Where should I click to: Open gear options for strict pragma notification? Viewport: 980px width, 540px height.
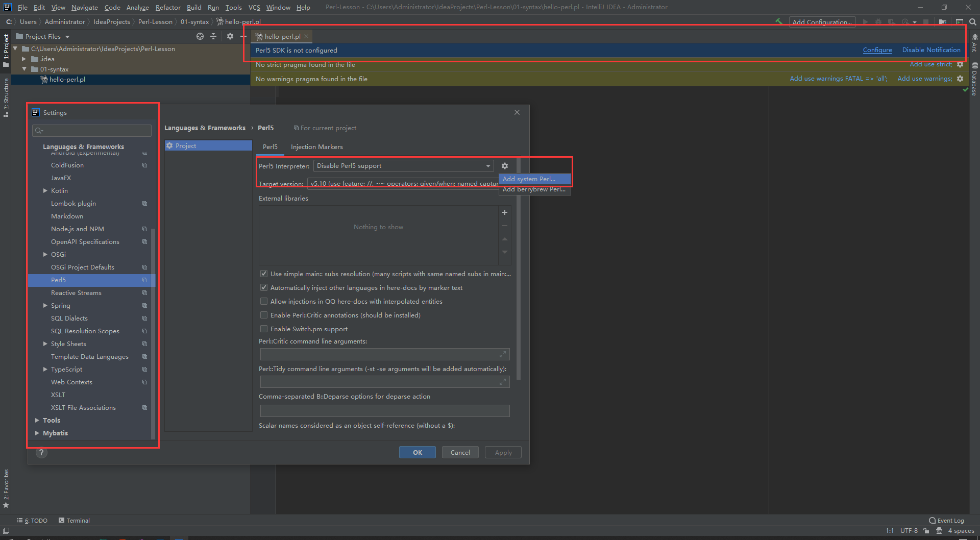[x=960, y=64]
